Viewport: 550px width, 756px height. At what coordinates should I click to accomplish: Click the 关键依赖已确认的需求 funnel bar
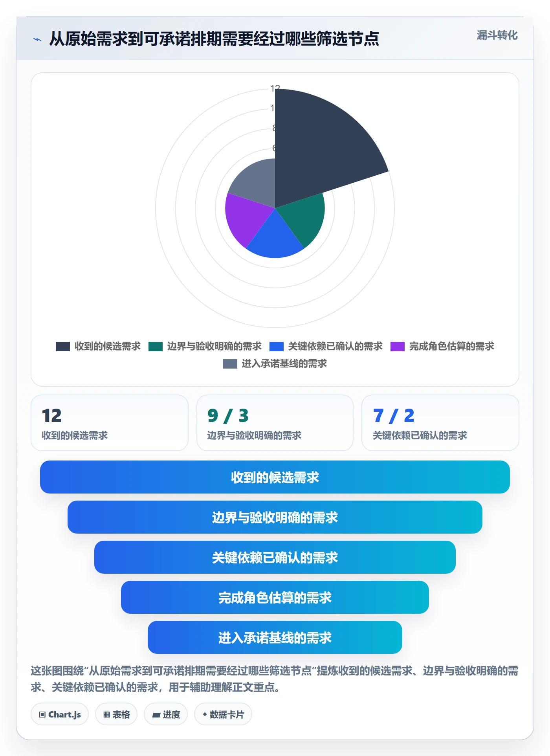[x=275, y=557]
